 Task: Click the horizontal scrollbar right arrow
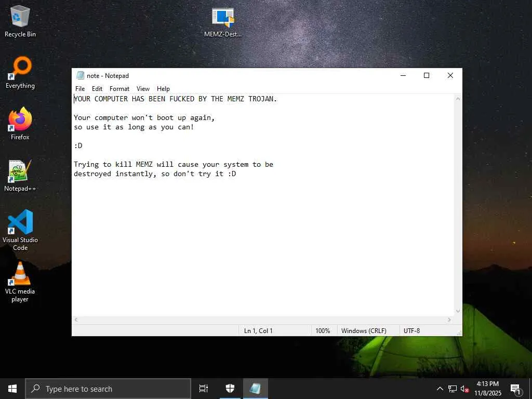click(449, 320)
